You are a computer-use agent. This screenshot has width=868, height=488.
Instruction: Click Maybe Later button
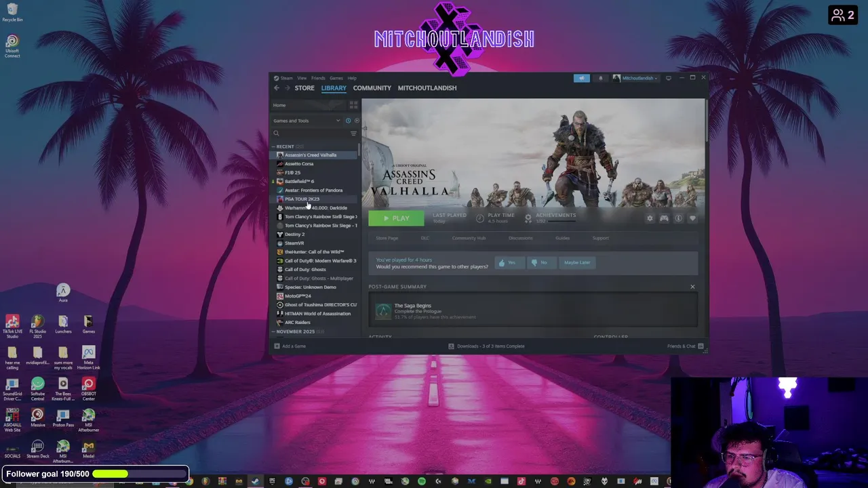577,262
